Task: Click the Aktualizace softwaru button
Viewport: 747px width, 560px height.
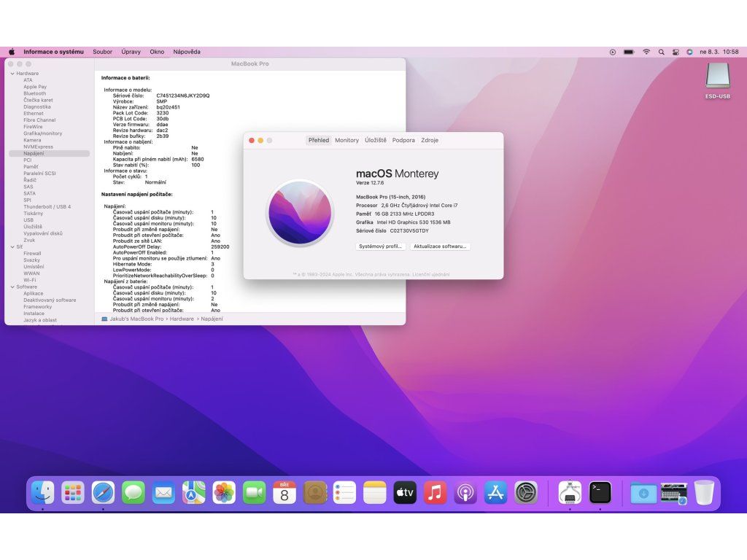Action: pyautogui.click(x=439, y=246)
